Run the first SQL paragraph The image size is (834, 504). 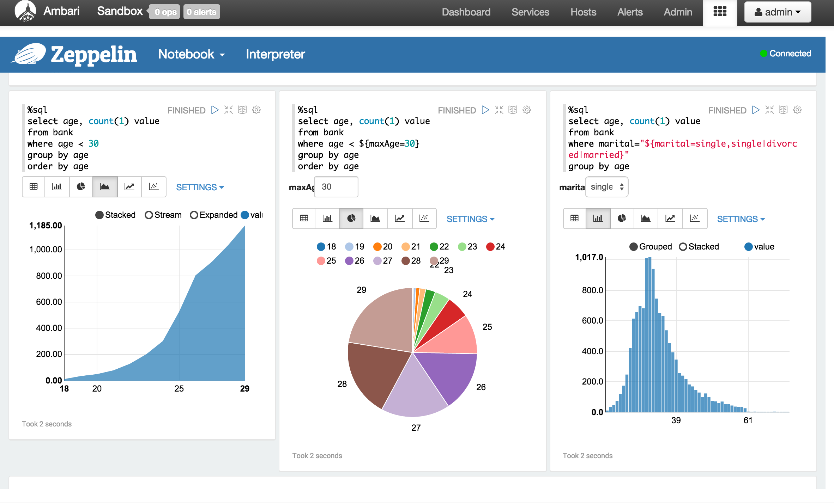tap(214, 110)
